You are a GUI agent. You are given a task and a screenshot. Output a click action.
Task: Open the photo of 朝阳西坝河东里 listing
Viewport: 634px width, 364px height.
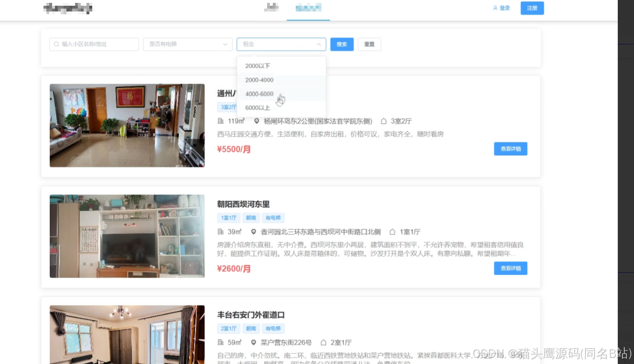pos(127,236)
